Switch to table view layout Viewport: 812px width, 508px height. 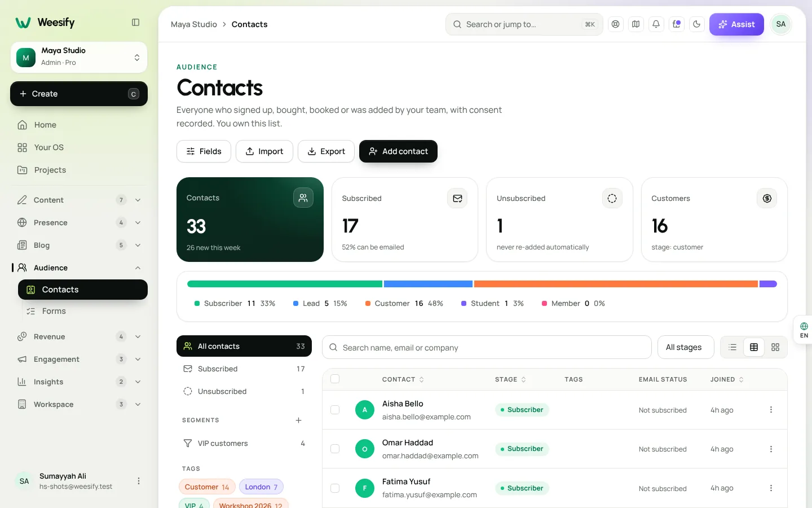click(754, 347)
